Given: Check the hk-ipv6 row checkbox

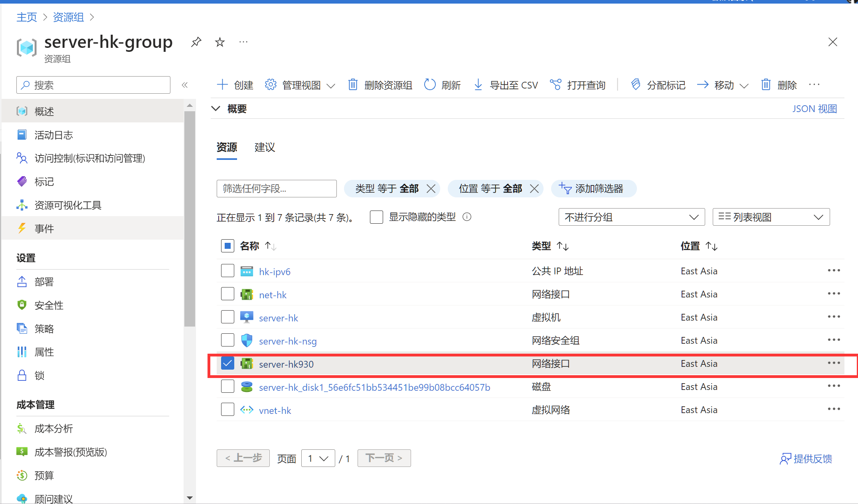Looking at the screenshot, I should click(x=227, y=271).
